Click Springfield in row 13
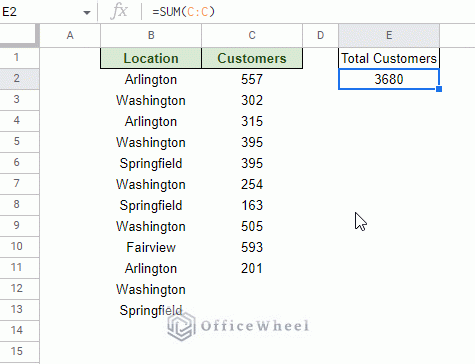The width and height of the screenshot is (475, 364). 151,310
